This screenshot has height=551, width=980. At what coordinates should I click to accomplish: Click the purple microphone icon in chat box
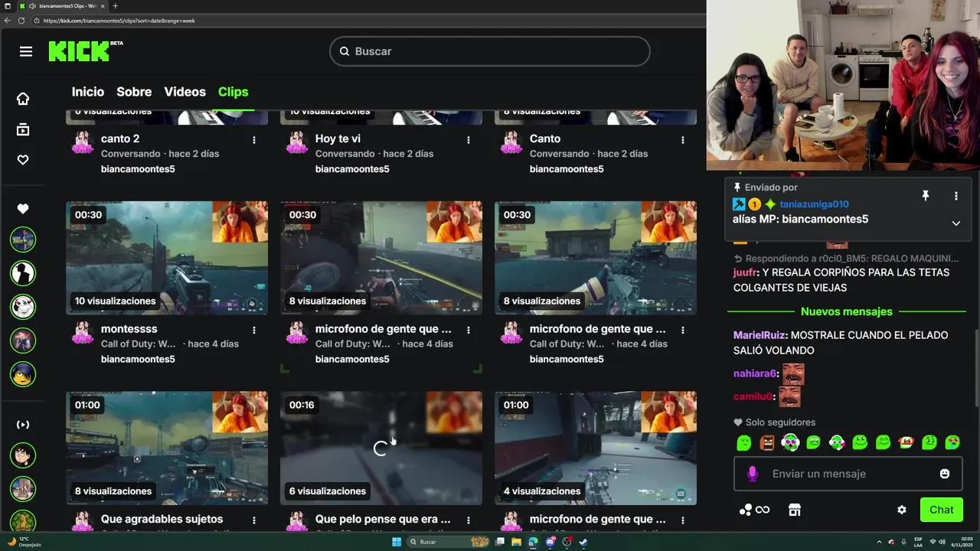[x=752, y=474]
